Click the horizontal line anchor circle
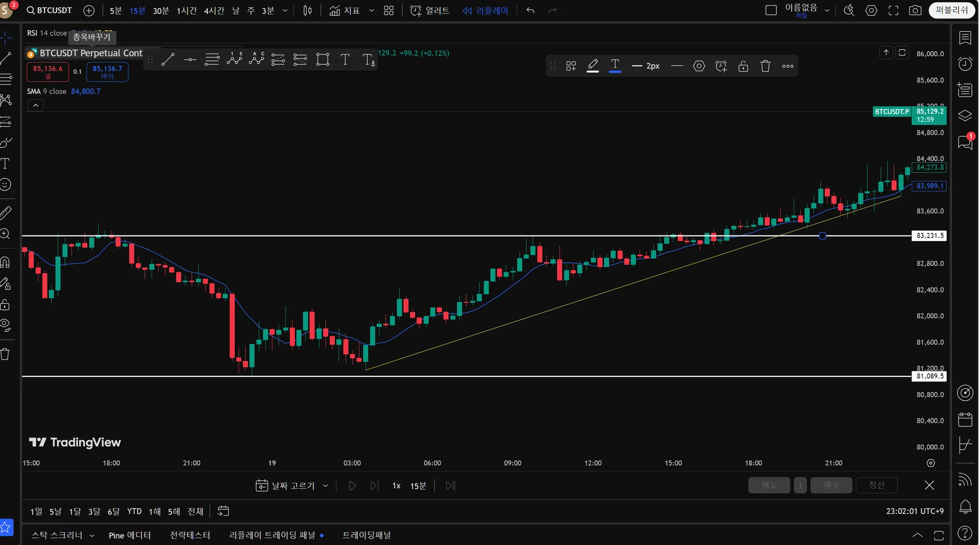 [x=822, y=236]
